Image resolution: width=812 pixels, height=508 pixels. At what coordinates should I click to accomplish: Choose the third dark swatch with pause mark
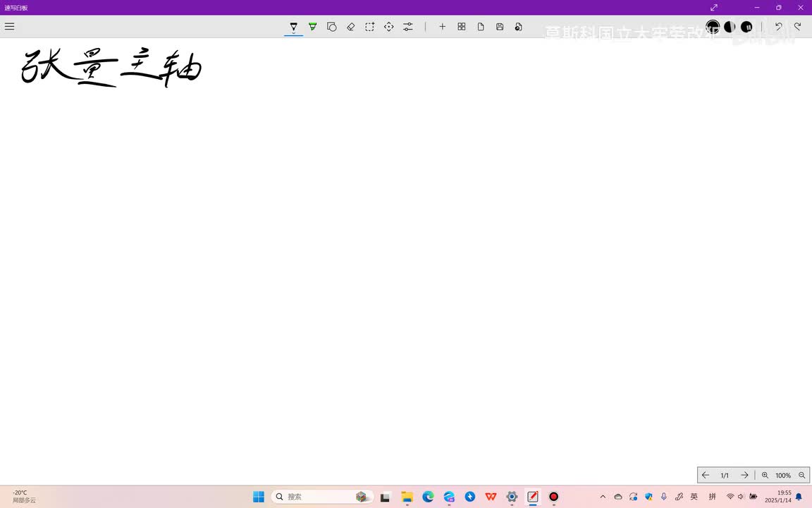point(746,26)
